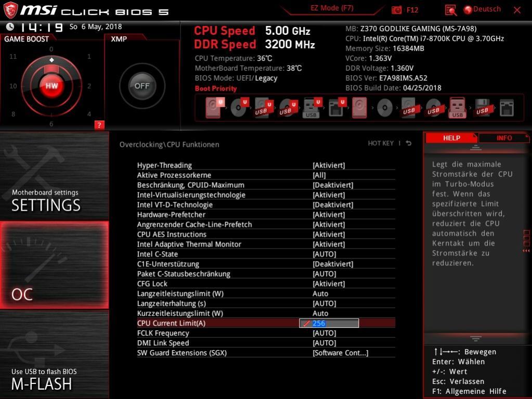Switch to the HELP tab

[451, 138]
